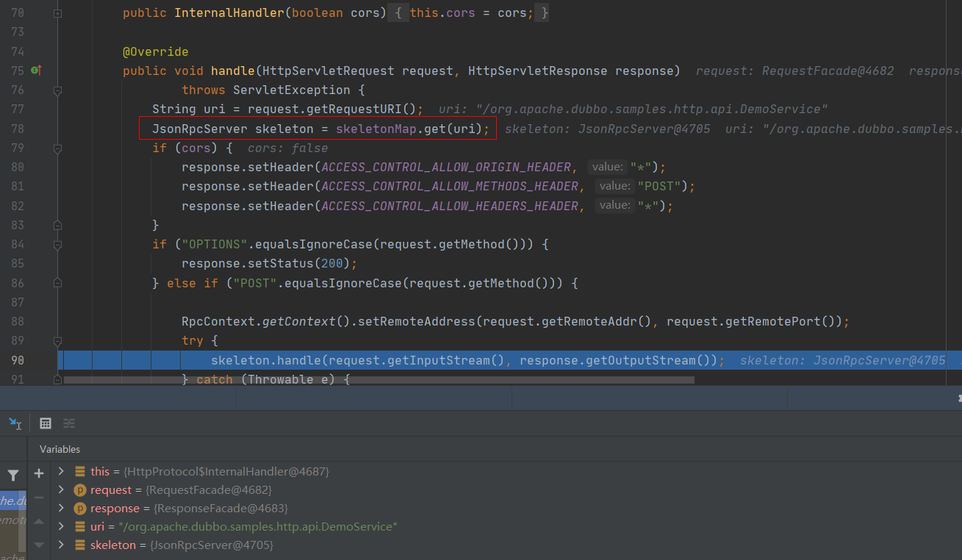962x560 pixels.
Task: Click the override method gutter icon on line 75
Action: coord(36,71)
